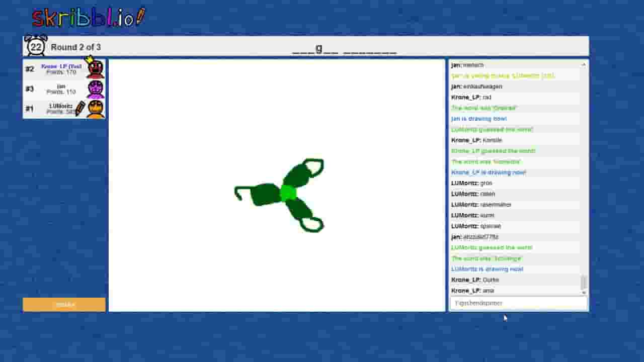Click Jan's purple avatar
The image size is (644, 362).
[x=95, y=89]
